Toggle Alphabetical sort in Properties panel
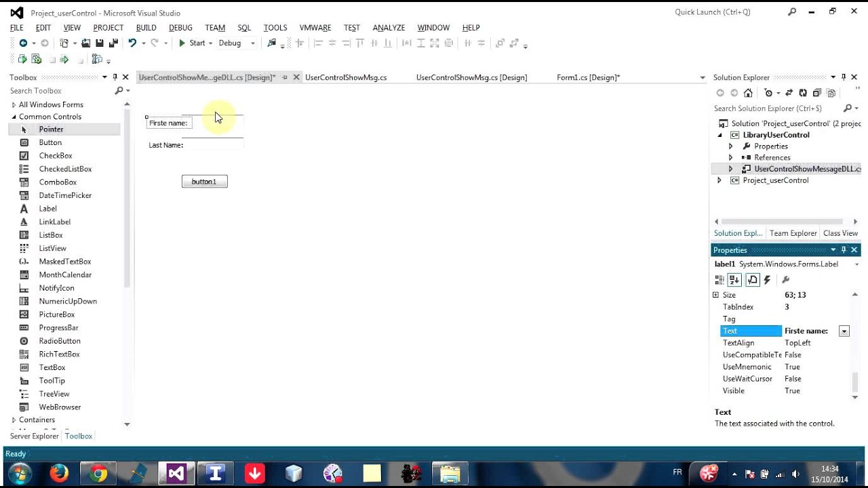This screenshot has width=868, height=488. pyautogui.click(x=734, y=279)
